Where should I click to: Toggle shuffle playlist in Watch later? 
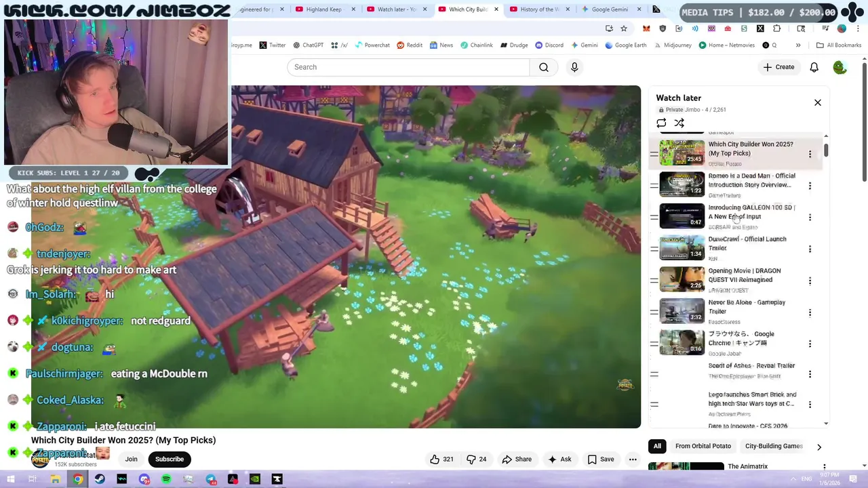pos(679,123)
